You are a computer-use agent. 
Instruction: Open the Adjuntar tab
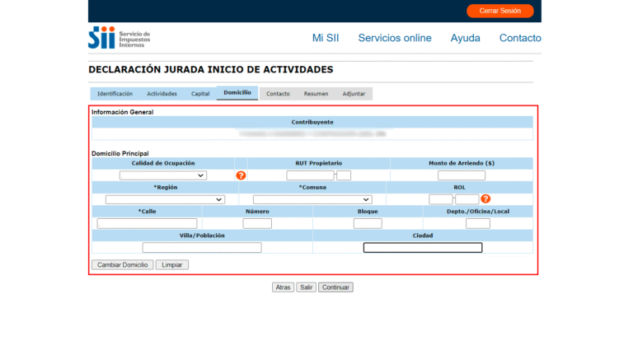pos(354,94)
